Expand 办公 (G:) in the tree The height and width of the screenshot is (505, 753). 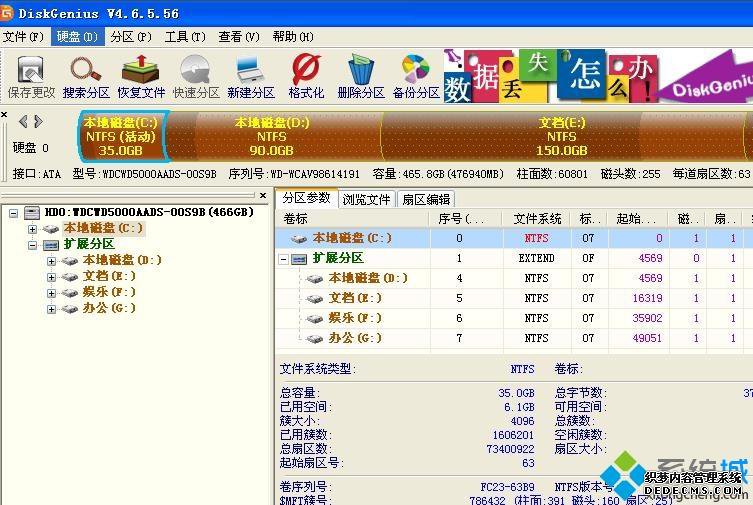[51, 309]
